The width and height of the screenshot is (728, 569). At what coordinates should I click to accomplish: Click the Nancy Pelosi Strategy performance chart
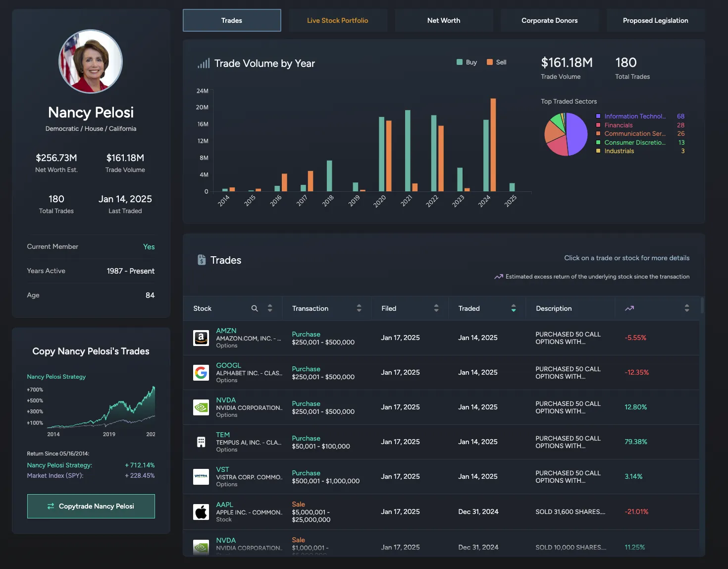point(101,407)
